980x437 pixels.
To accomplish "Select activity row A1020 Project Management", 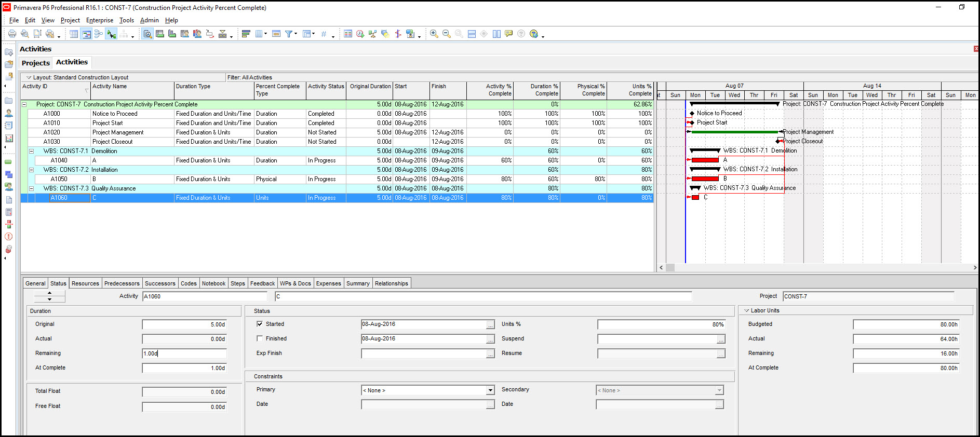I will (x=337, y=132).
